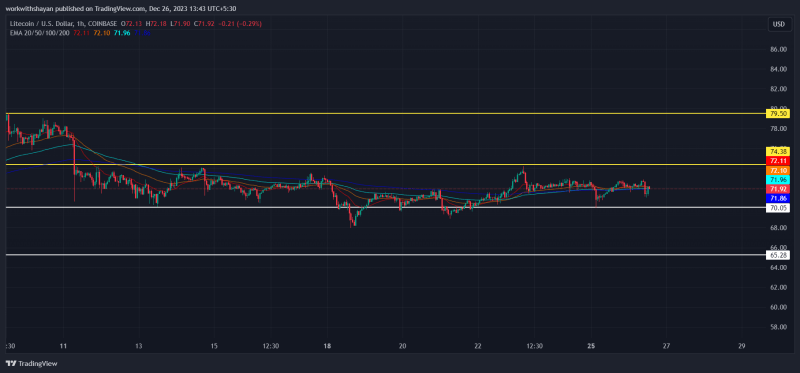Click the 78.00 price axis label

pyautogui.click(x=778, y=129)
